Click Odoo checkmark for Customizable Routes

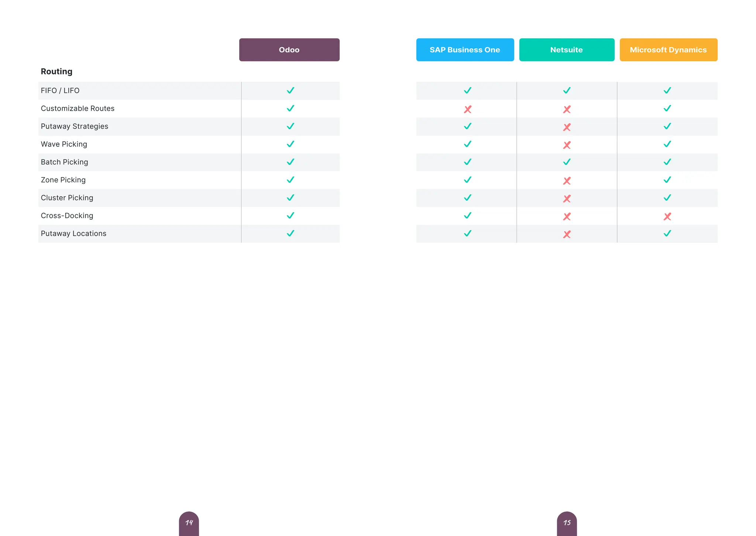(291, 108)
